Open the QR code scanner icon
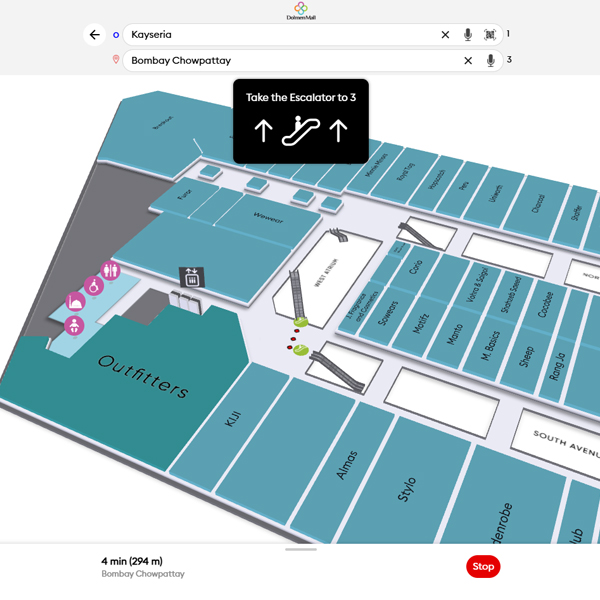This screenshot has width=600, height=600. click(x=490, y=35)
